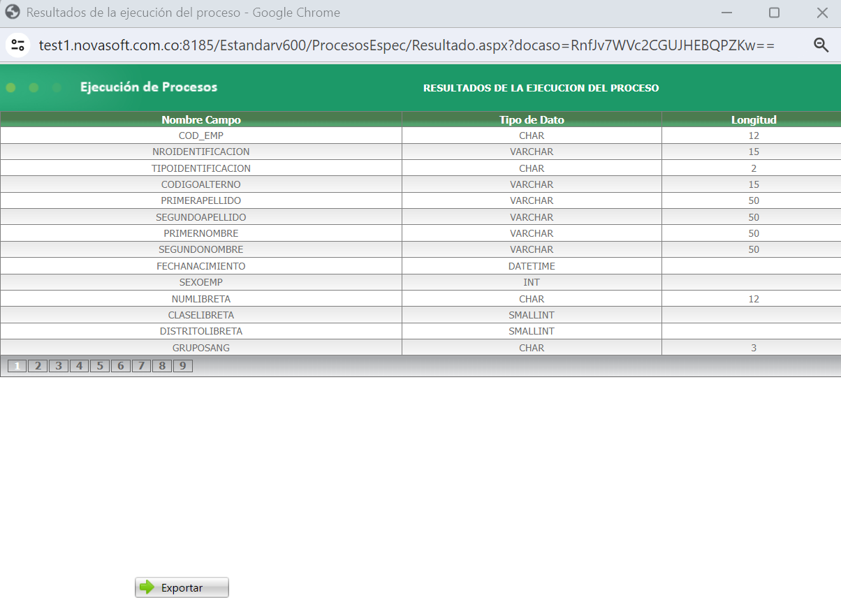
Task: Close the results popup window
Action: point(822,13)
